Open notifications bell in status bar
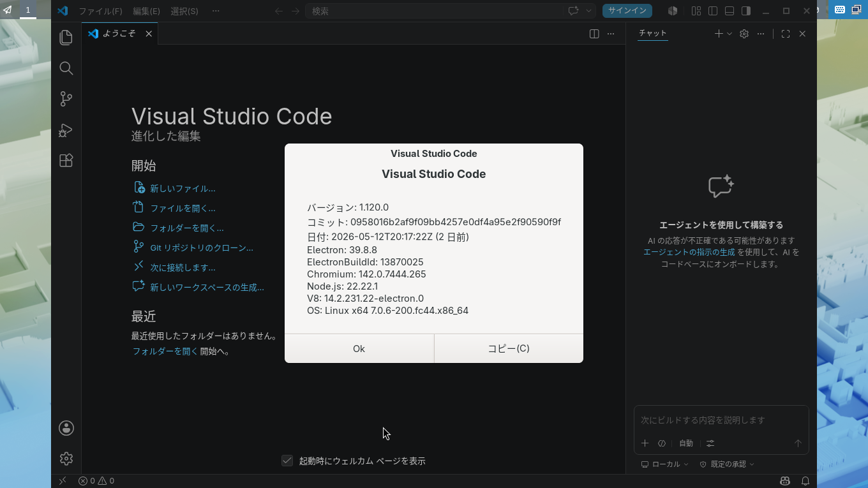 805,481
